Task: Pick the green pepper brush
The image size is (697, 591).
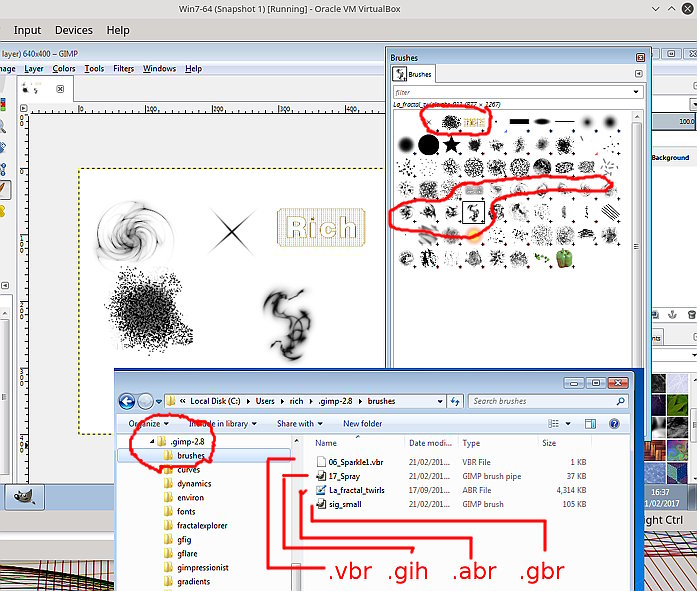Action: [563, 258]
